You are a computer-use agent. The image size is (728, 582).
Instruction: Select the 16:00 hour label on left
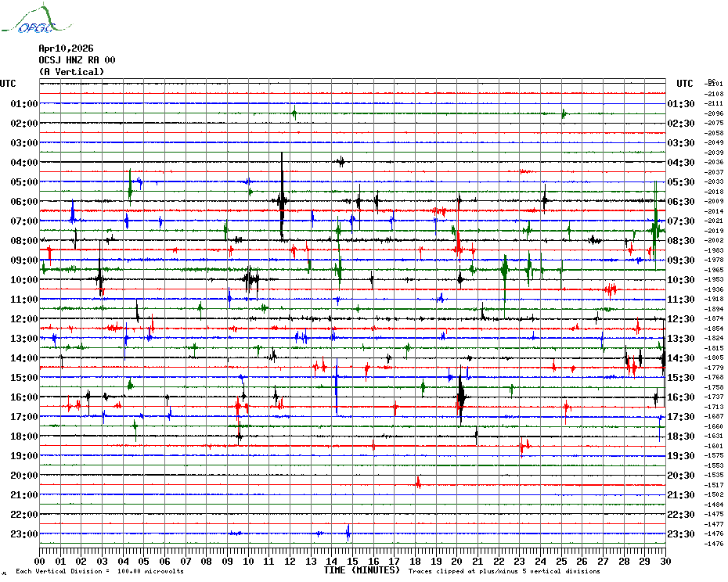tap(24, 397)
